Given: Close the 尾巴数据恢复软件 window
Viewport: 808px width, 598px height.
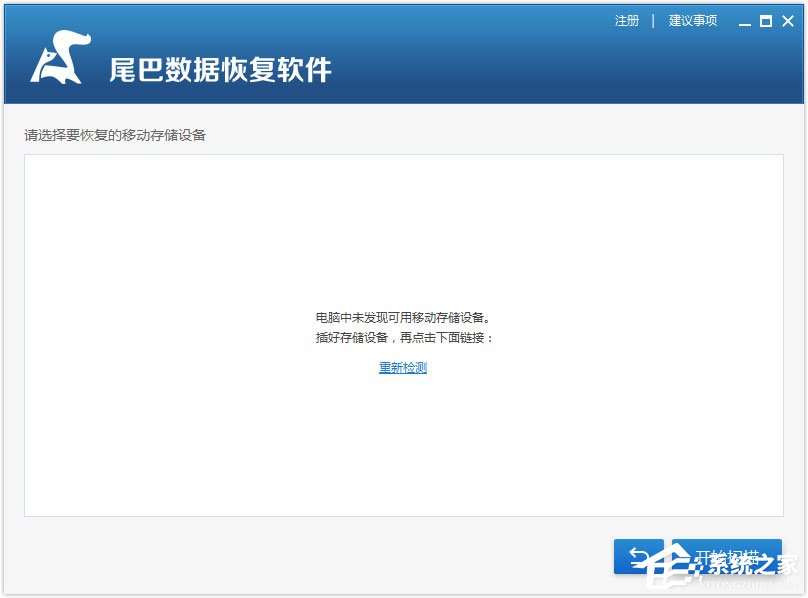Looking at the screenshot, I should [x=787, y=21].
